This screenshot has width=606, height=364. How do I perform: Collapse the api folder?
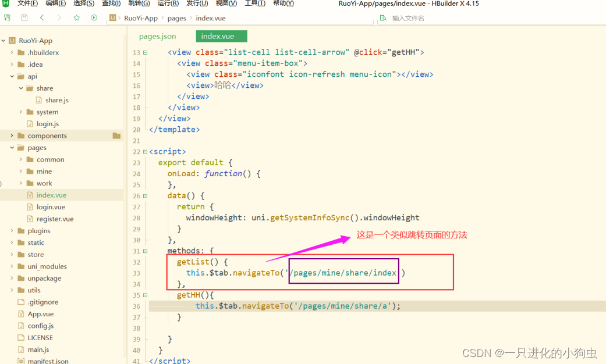[x=12, y=76]
